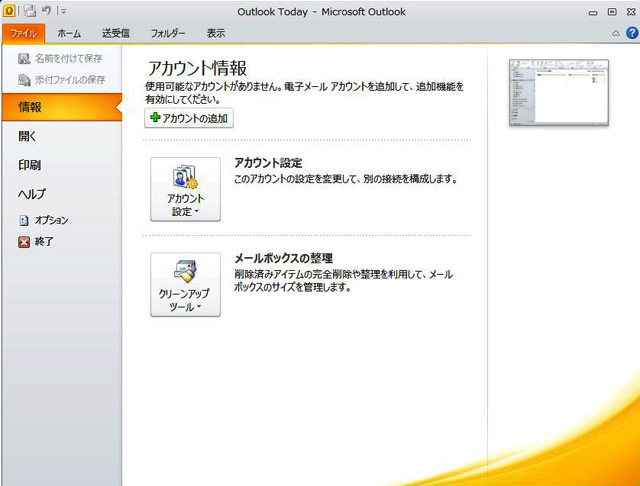Click the Outlook window preview thumbnail
This screenshot has width=640, height=486.
coord(559,93)
